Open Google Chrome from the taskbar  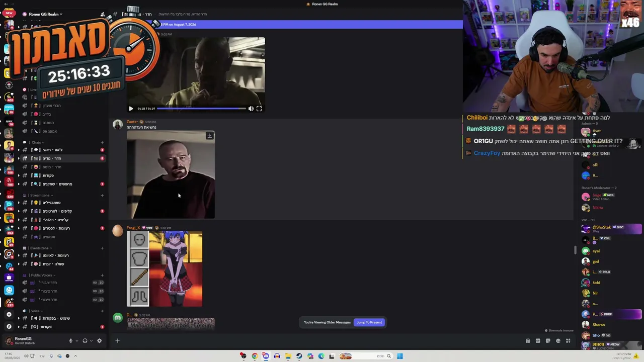[255, 356]
